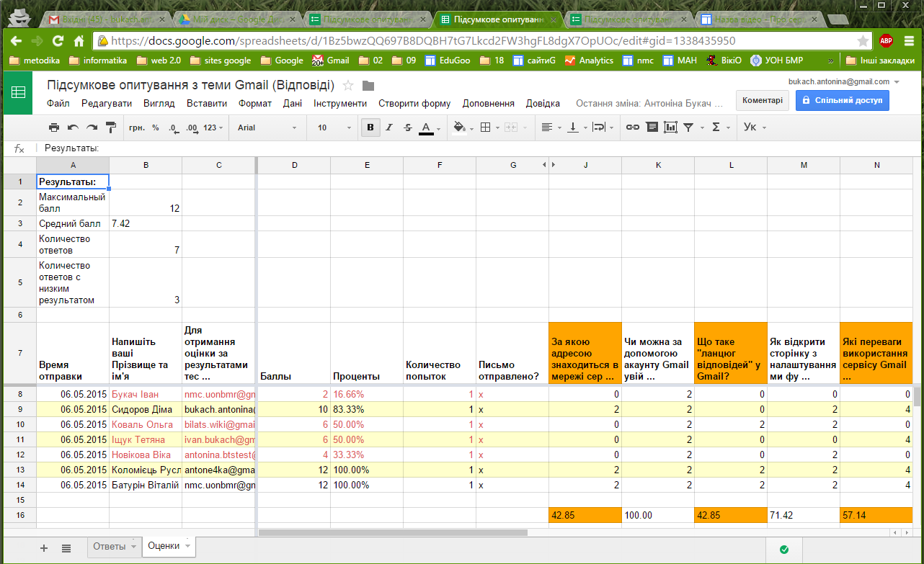This screenshot has height=564, width=924.
Task: Open the Вигляд menu
Action: [x=159, y=104]
